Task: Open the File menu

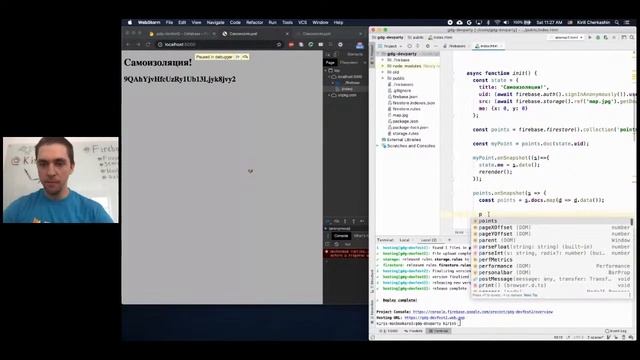Action: click(x=169, y=22)
